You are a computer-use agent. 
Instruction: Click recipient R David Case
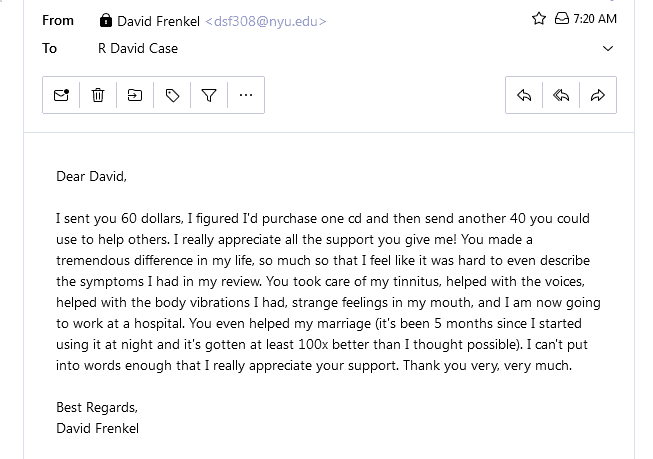[x=138, y=48]
